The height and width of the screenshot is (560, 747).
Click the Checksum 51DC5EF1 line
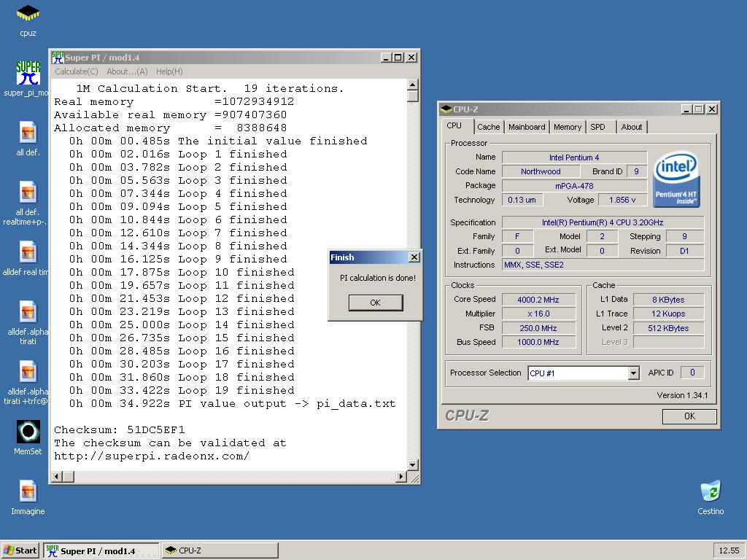(120, 429)
